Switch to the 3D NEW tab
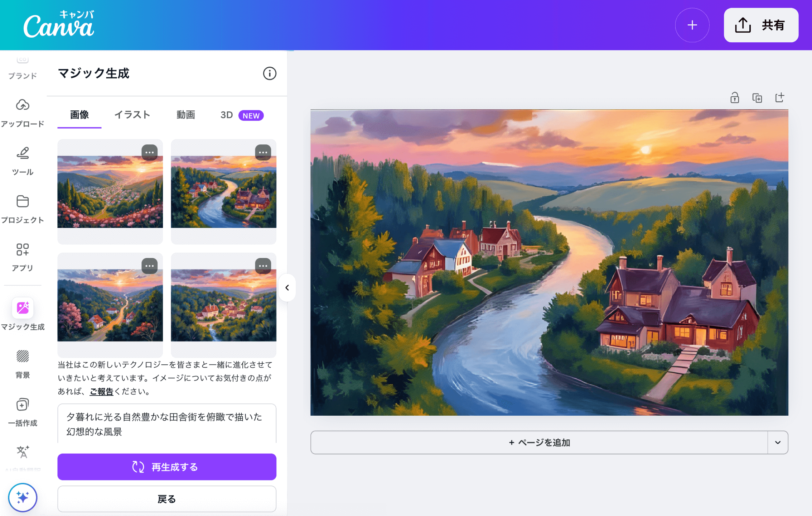The width and height of the screenshot is (812, 516). pos(242,115)
